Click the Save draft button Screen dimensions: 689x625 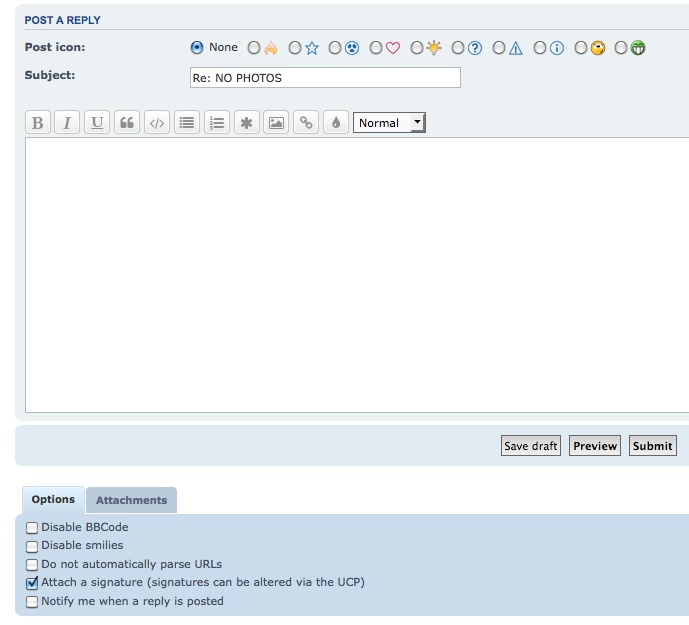[530, 446]
